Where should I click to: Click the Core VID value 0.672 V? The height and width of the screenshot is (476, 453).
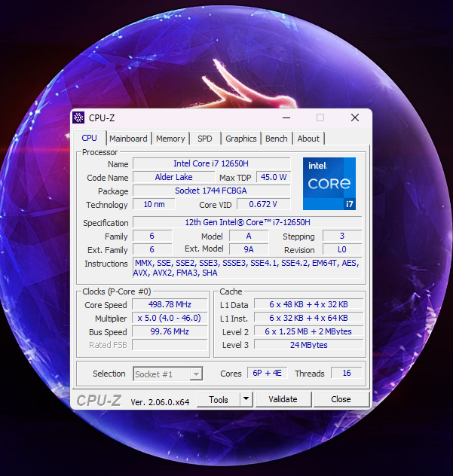263,204
